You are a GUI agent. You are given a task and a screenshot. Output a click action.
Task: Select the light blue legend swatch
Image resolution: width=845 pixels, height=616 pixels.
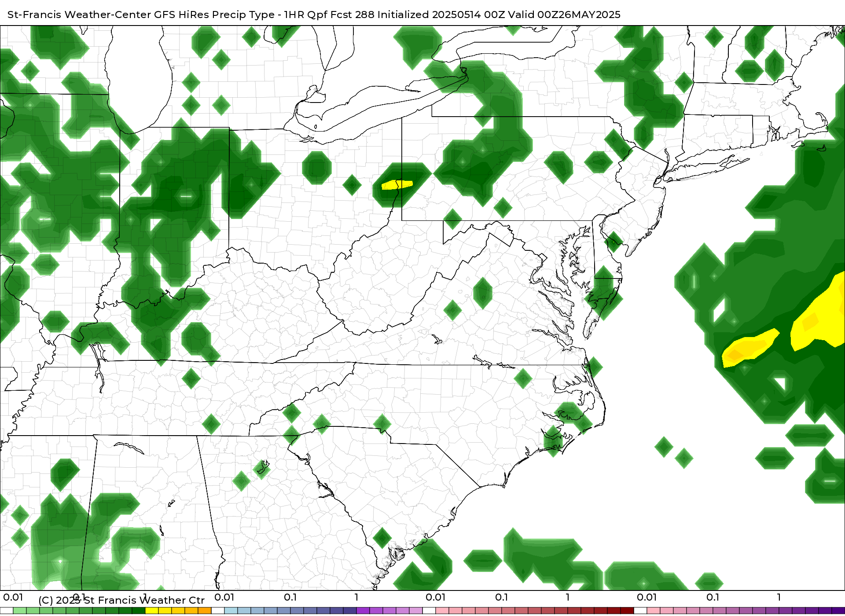(x=231, y=610)
